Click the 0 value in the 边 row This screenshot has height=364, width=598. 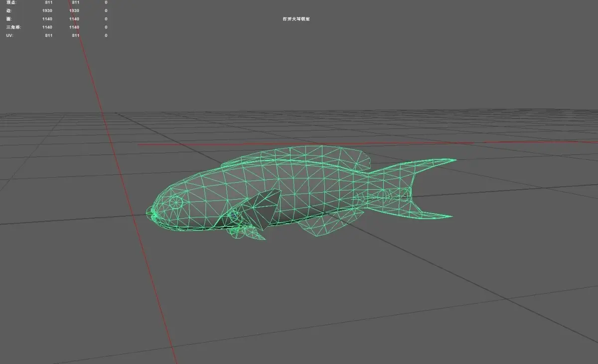click(106, 10)
